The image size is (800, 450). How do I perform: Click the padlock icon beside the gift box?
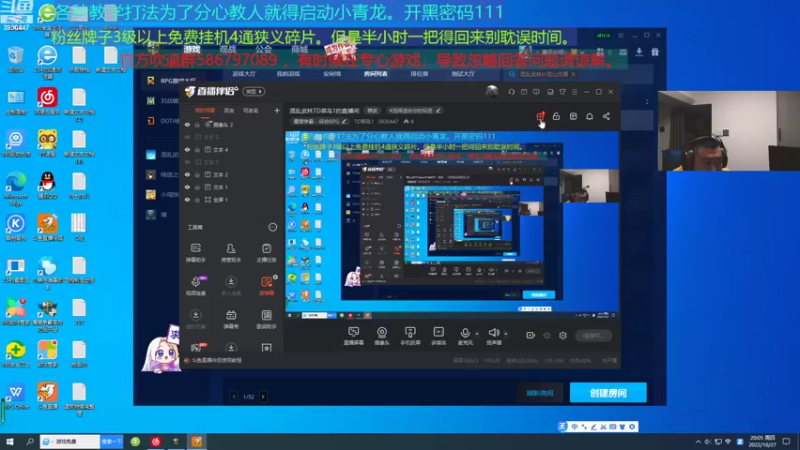point(556,116)
